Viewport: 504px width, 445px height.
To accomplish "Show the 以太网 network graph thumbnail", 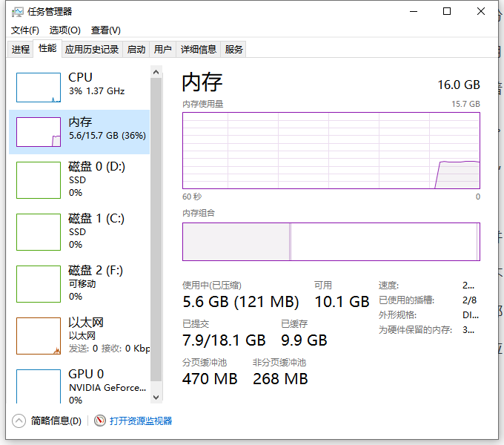I will (x=39, y=336).
